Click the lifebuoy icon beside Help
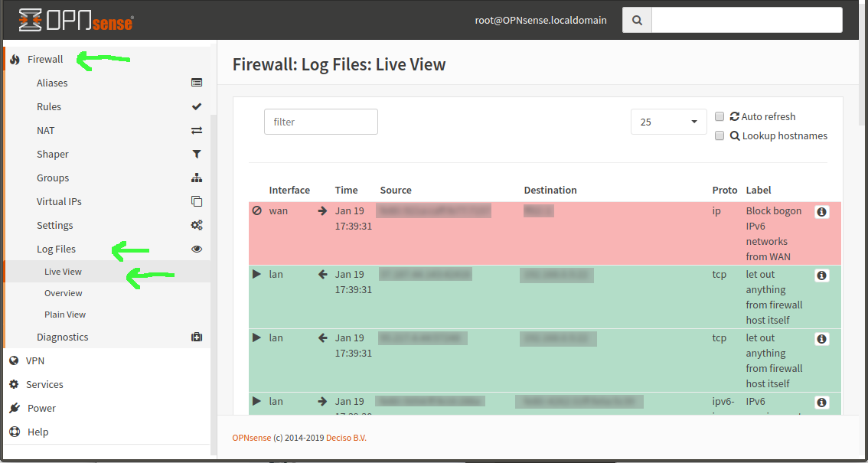Viewport: 868px width, 463px height. [x=15, y=432]
